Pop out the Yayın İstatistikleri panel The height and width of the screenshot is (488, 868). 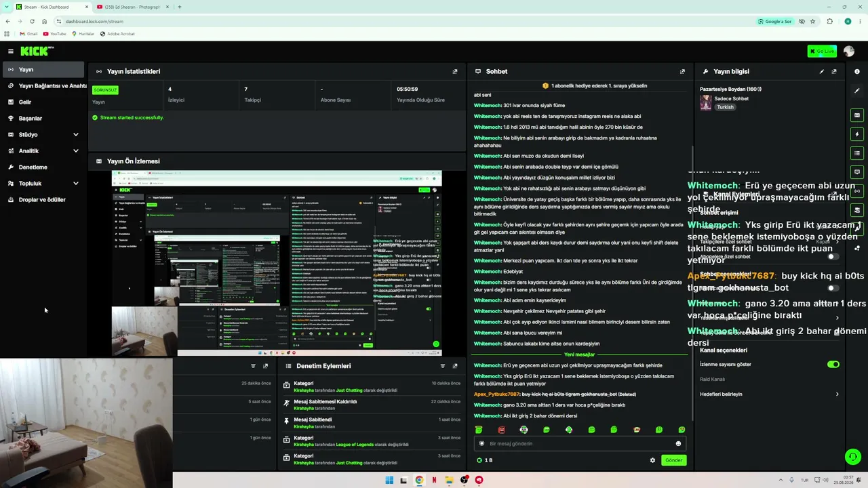[x=455, y=71]
